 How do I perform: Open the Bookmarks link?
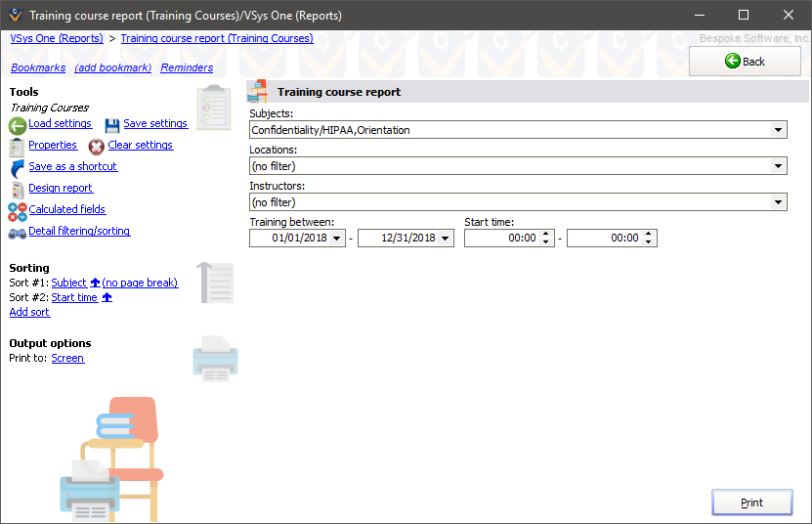pyautogui.click(x=38, y=67)
